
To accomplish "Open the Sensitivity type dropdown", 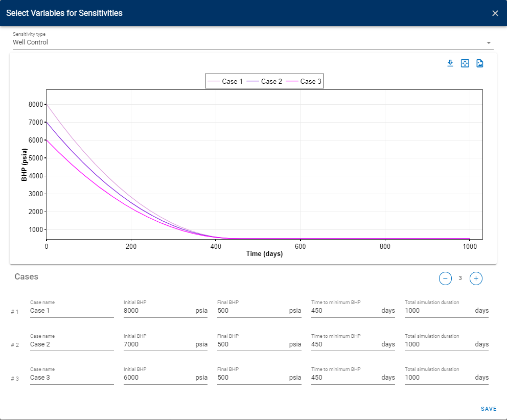I will tap(253, 42).
